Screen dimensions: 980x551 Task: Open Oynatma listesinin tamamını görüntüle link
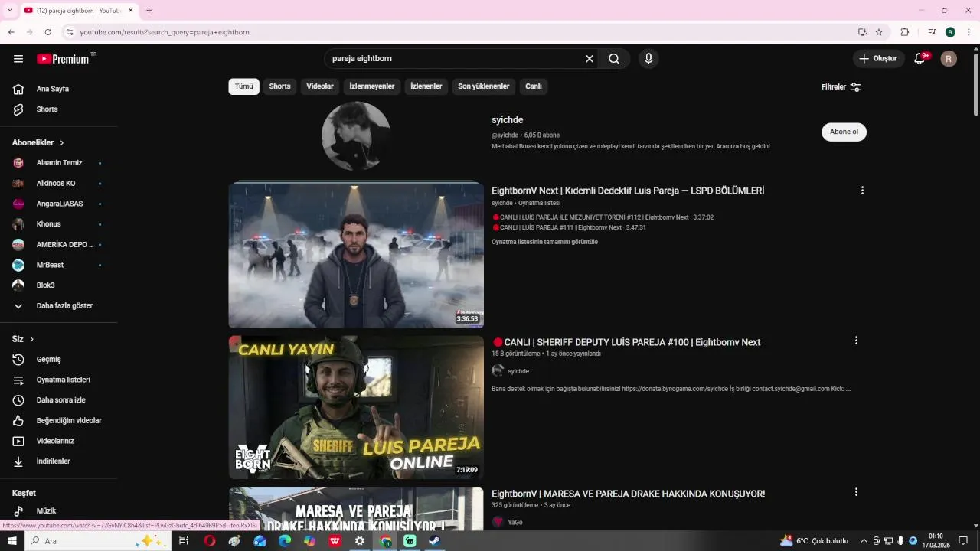coord(545,242)
